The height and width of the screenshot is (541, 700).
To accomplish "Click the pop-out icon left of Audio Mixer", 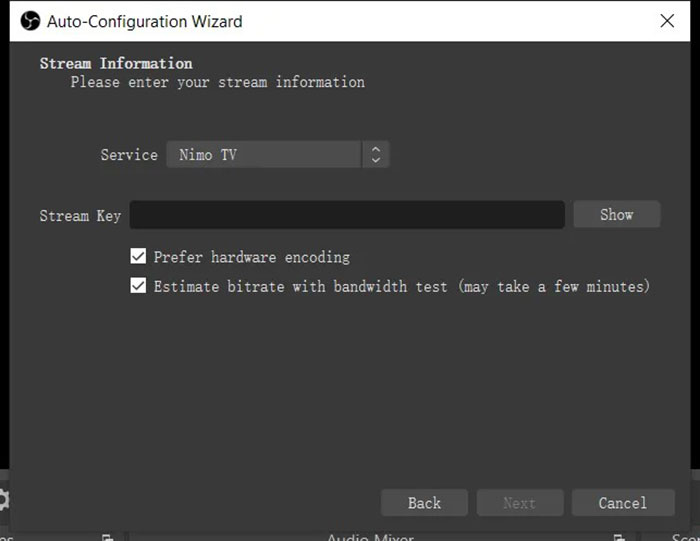I will tap(107, 537).
